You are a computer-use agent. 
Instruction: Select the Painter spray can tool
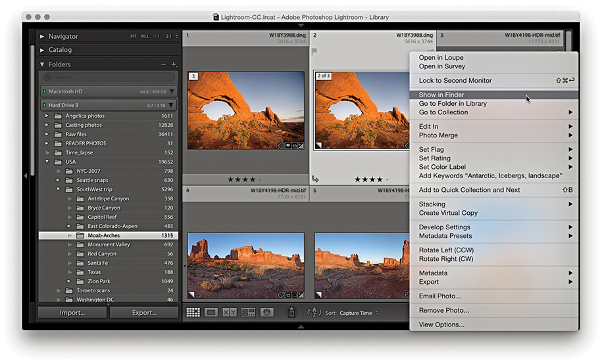292,313
